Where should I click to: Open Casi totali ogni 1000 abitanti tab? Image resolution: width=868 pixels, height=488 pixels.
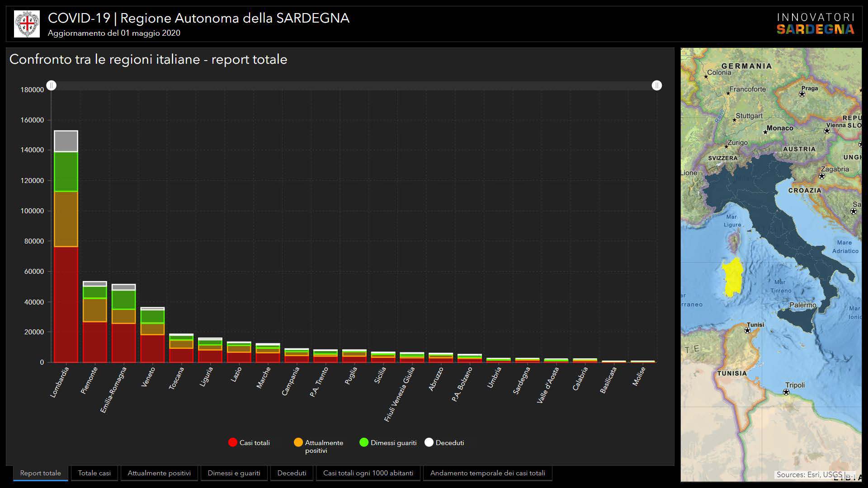(x=368, y=473)
